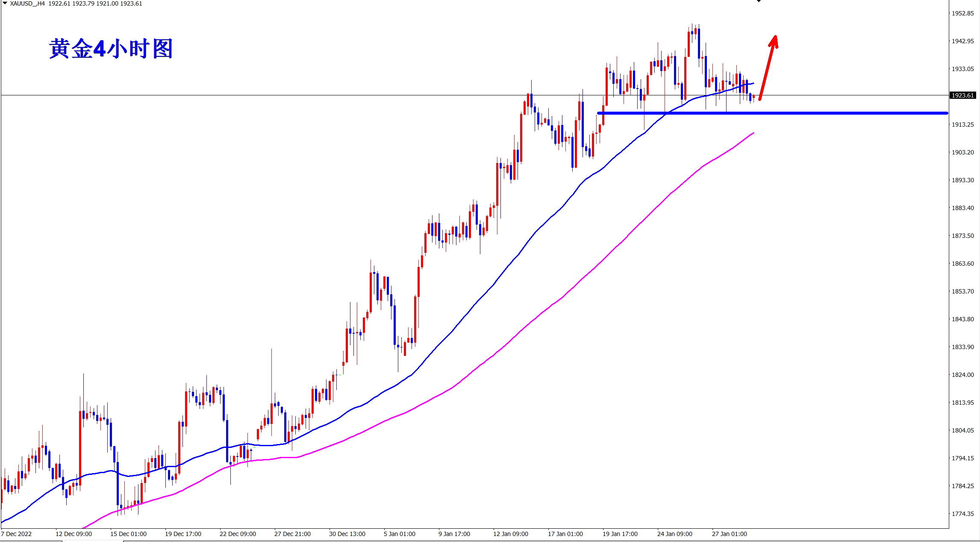Screen dimensions: 980x542
Task: Click the current price tag 1923.61
Action: tap(962, 95)
